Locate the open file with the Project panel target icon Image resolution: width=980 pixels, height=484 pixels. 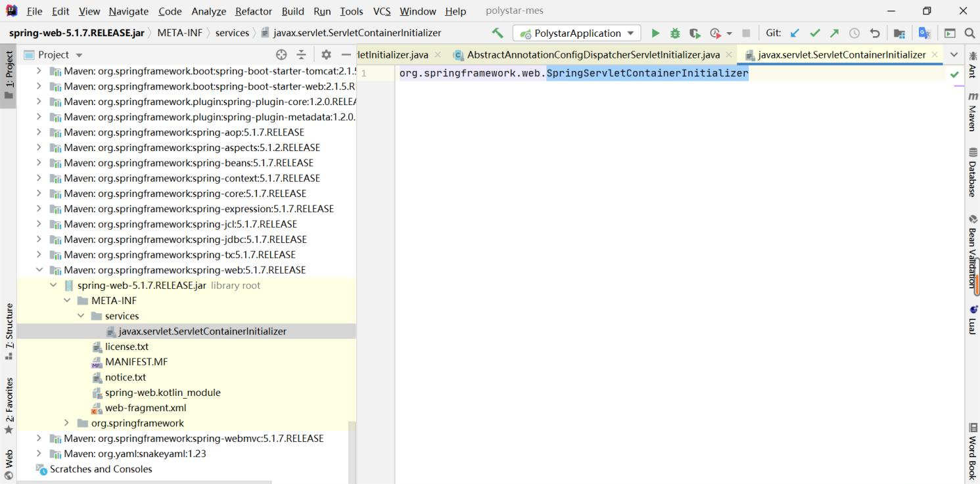(281, 55)
